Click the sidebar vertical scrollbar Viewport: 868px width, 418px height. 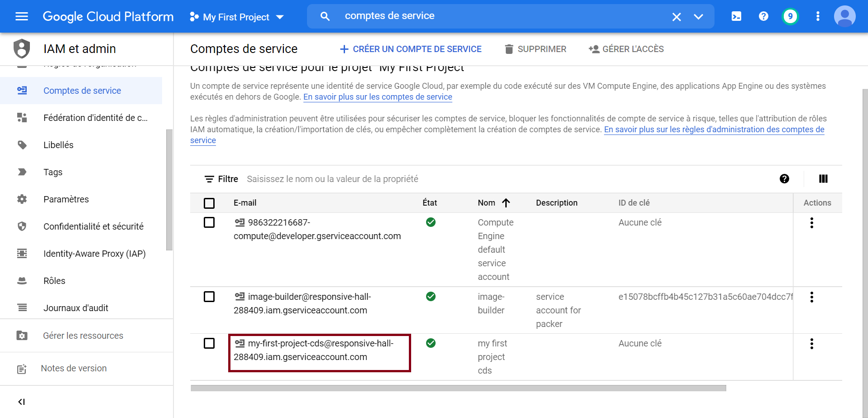(x=169, y=190)
